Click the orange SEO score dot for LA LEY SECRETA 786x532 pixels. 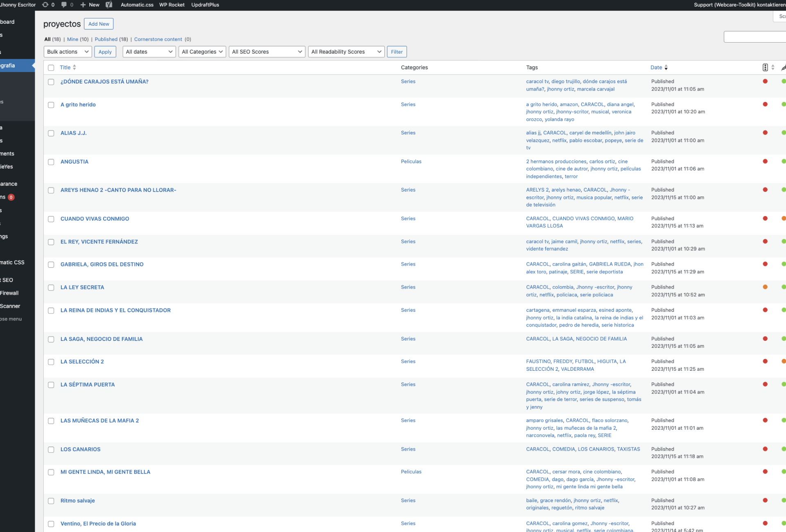coord(765,287)
